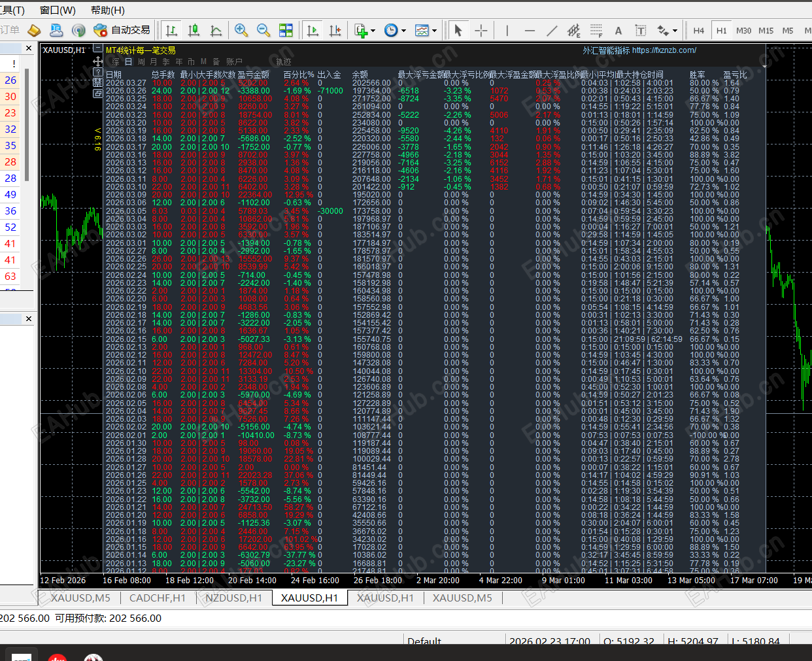Viewport: 812px width, 661px height.
Task: Switch to the NZDUSD,H1 chart tab
Action: tap(233, 598)
